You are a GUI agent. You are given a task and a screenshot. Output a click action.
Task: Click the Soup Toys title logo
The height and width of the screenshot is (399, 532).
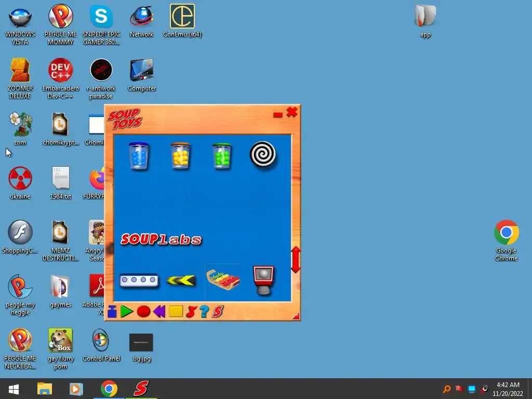pos(125,119)
